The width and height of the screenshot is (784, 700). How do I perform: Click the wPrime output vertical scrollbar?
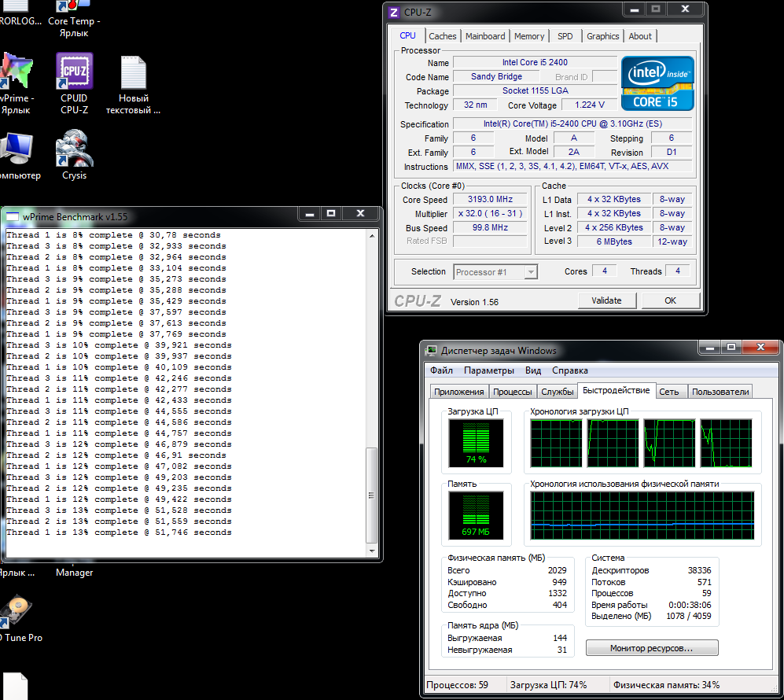point(373,496)
